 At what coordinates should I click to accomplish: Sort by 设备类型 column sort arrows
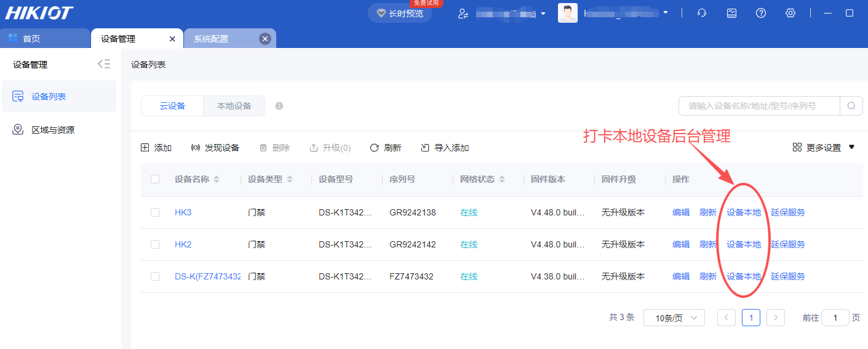(x=290, y=180)
